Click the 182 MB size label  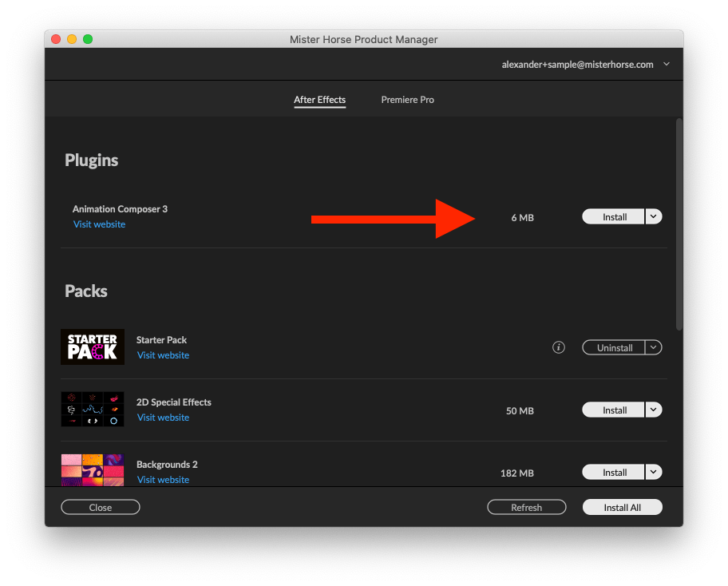[516, 473]
